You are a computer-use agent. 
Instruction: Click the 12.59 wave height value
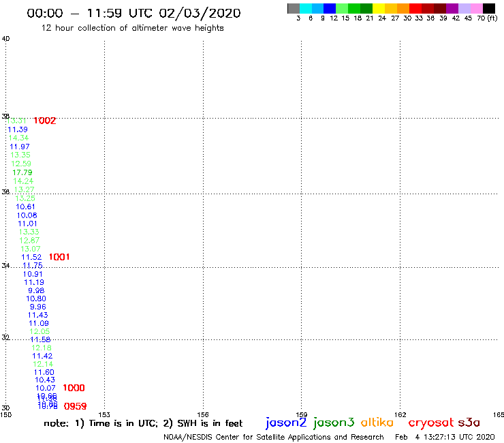(21, 164)
